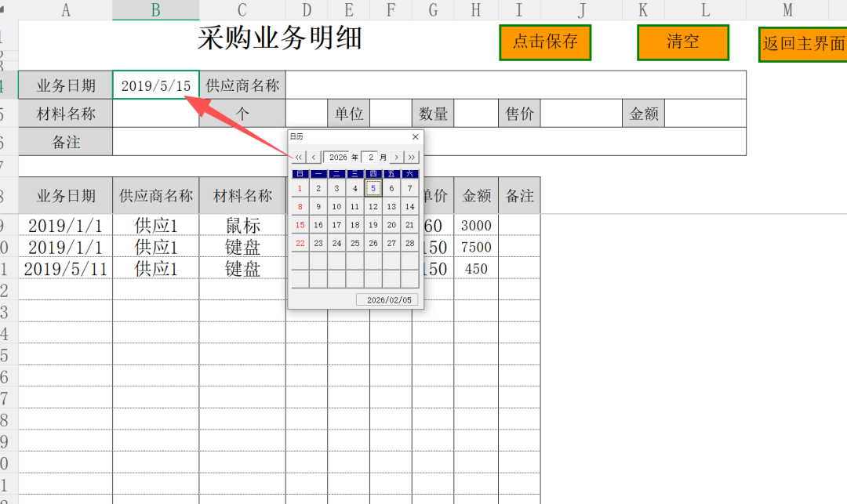This screenshot has width=847, height=504.
Task: Close the 日历 calendar popup
Action: pyautogui.click(x=416, y=136)
